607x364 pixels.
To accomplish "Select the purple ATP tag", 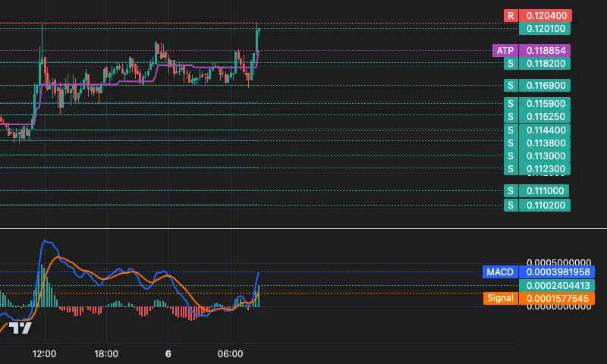I will click(505, 51).
